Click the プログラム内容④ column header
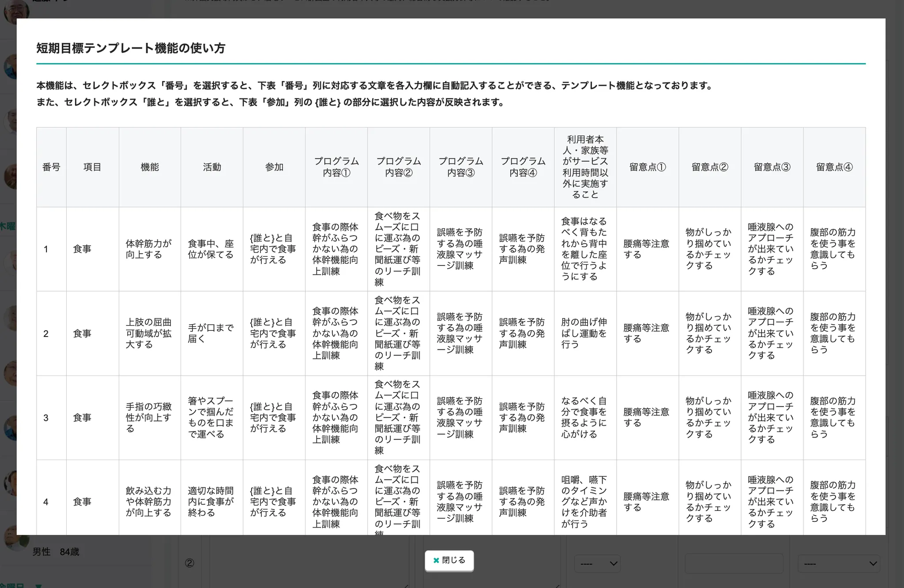This screenshot has width=904, height=588. click(523, 167)
